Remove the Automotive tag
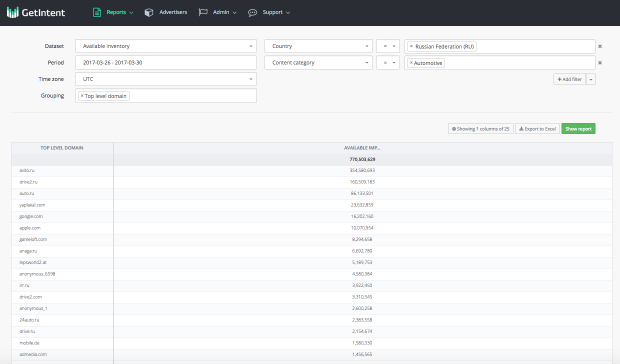The width and height of the screenshot is (620, 364). click(x=411, y=63)
